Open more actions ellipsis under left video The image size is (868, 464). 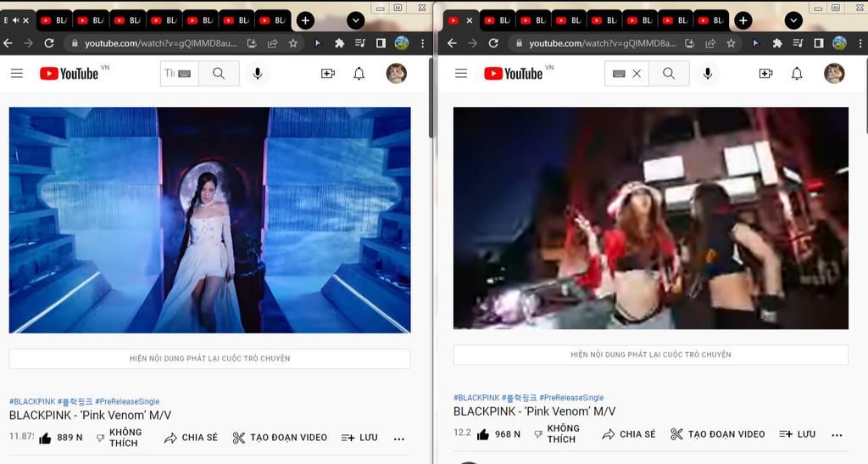click(x=399, y=439)
